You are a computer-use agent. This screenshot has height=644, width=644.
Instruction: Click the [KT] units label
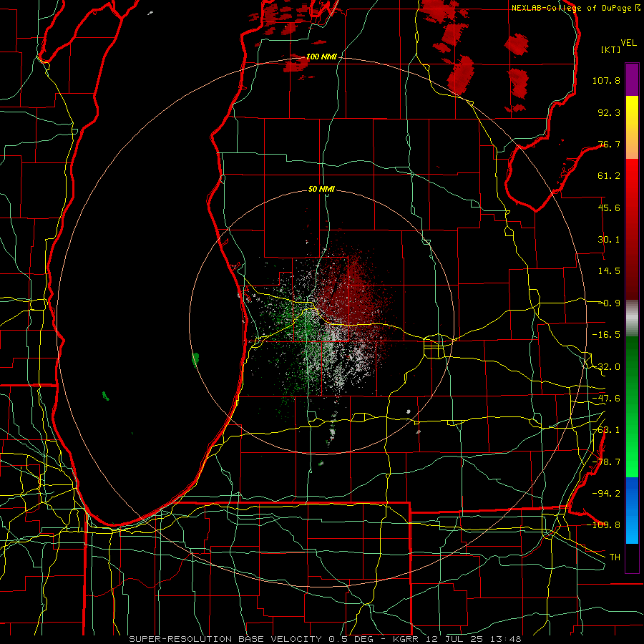pyautogui.click(x=610, y=49)
